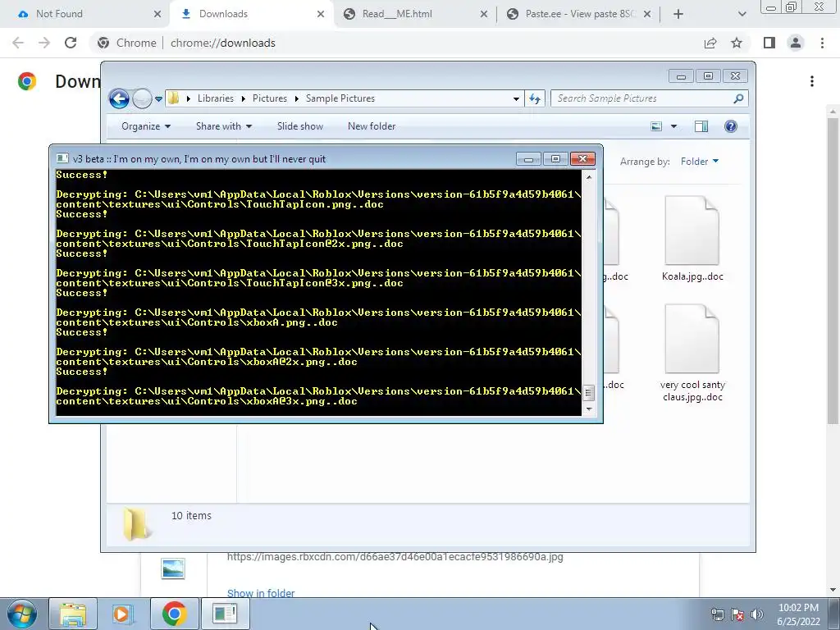Open a new Chrome tab

click(x=678, y=14)
